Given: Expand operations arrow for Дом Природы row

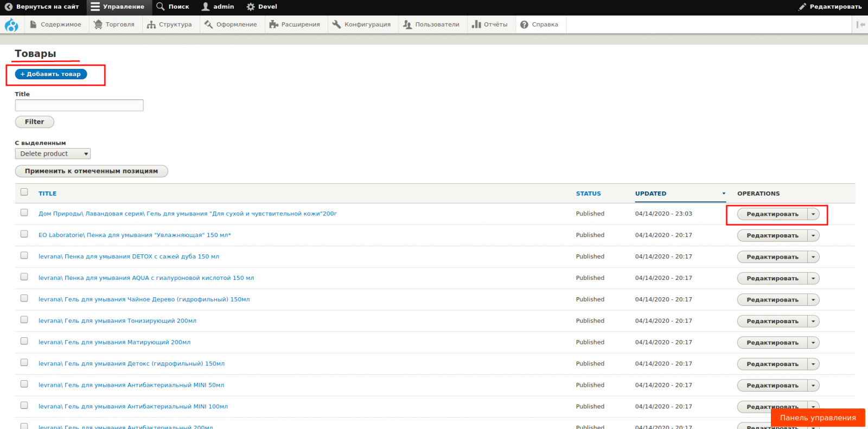Looking at the screenshot, I should point(813,214).
